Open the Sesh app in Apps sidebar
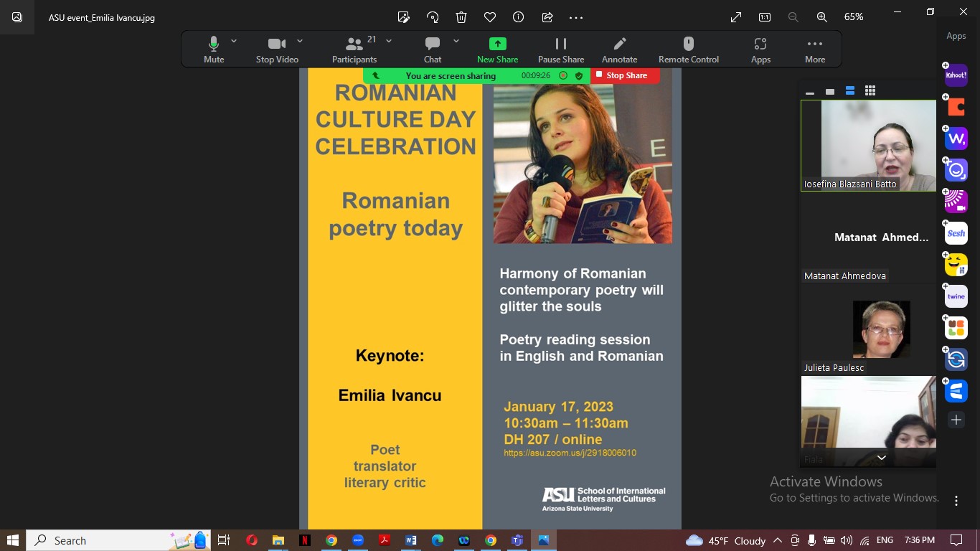This screenshot has height=551, width=980. click(956, 233)
